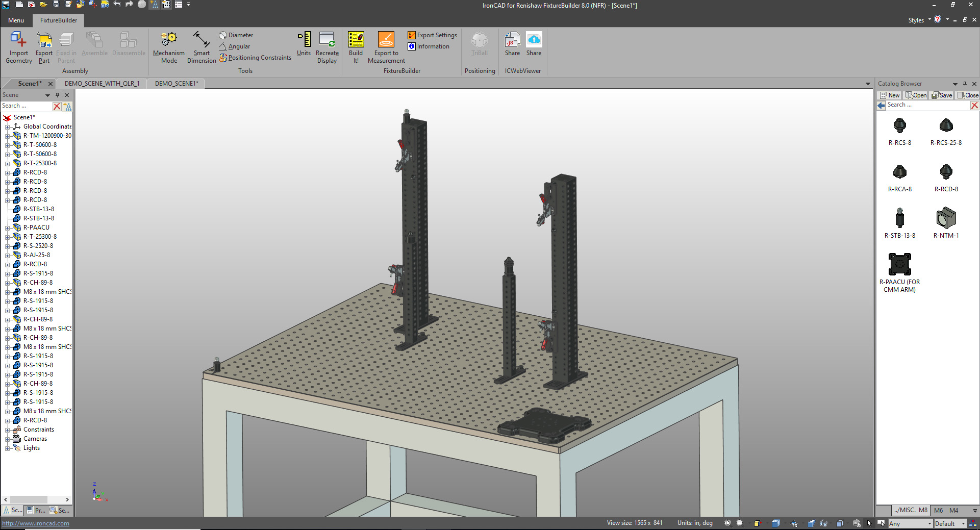Viewport: 980px width, 530px height.
Task: Select the M6 catalog tab
Action: (x=938, y=510)
